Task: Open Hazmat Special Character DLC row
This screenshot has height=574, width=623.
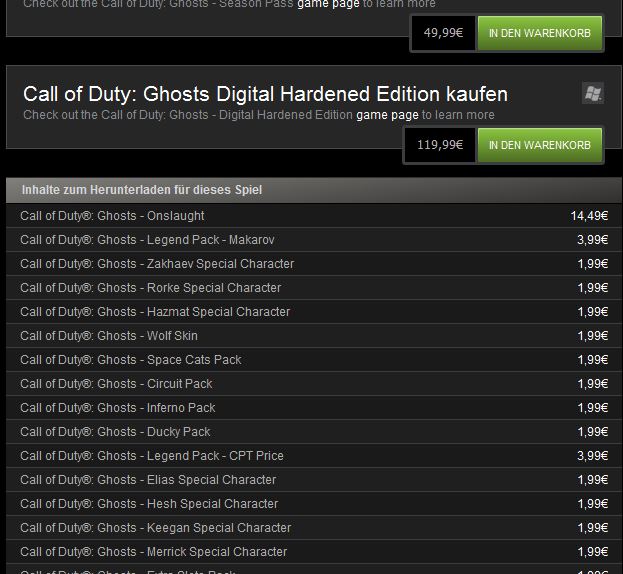Action: coord(314,312)
